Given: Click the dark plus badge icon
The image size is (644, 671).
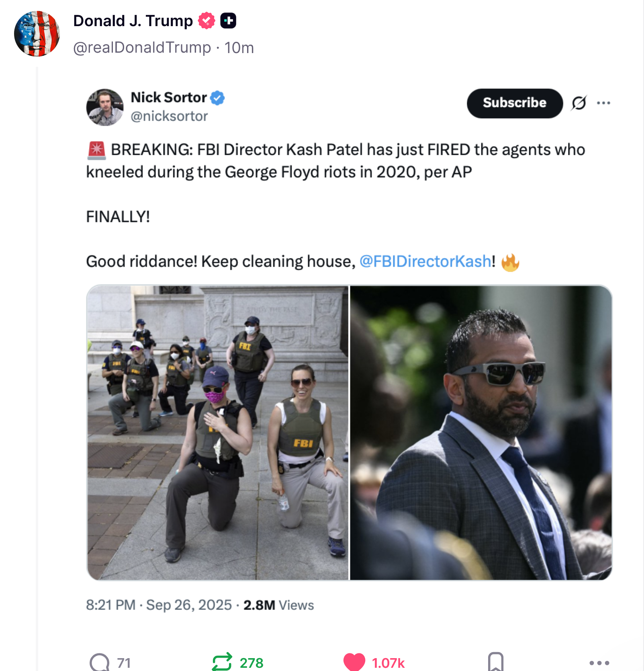Looking at the screenshot, I should (x=228, y=21).
